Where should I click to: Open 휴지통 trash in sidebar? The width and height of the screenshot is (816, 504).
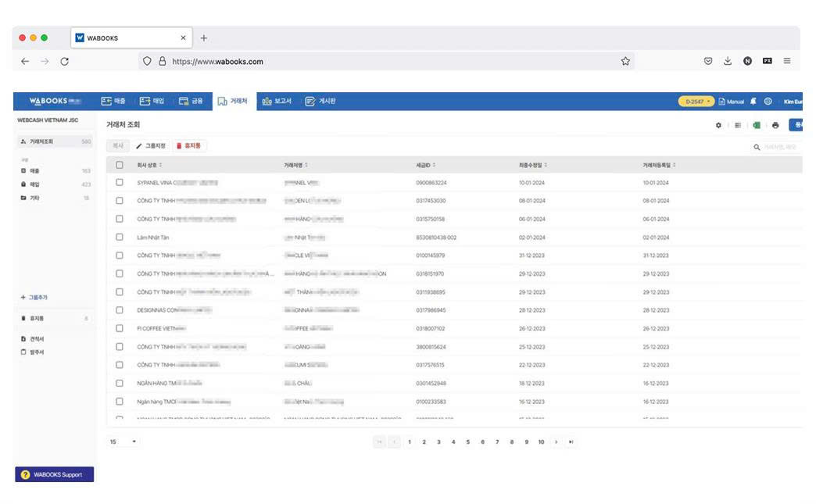[x=55, y=318]
